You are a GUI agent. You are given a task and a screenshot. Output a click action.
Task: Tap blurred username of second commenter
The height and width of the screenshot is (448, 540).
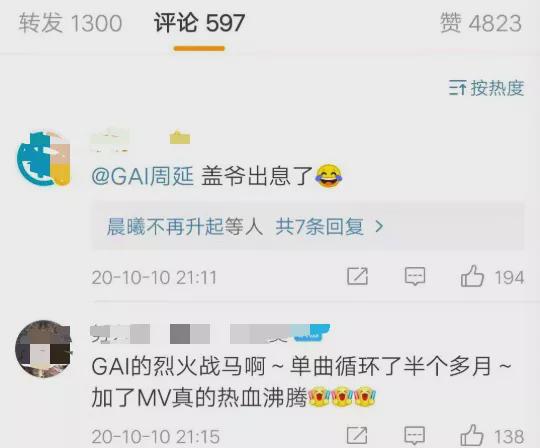(x=120, y=334)
